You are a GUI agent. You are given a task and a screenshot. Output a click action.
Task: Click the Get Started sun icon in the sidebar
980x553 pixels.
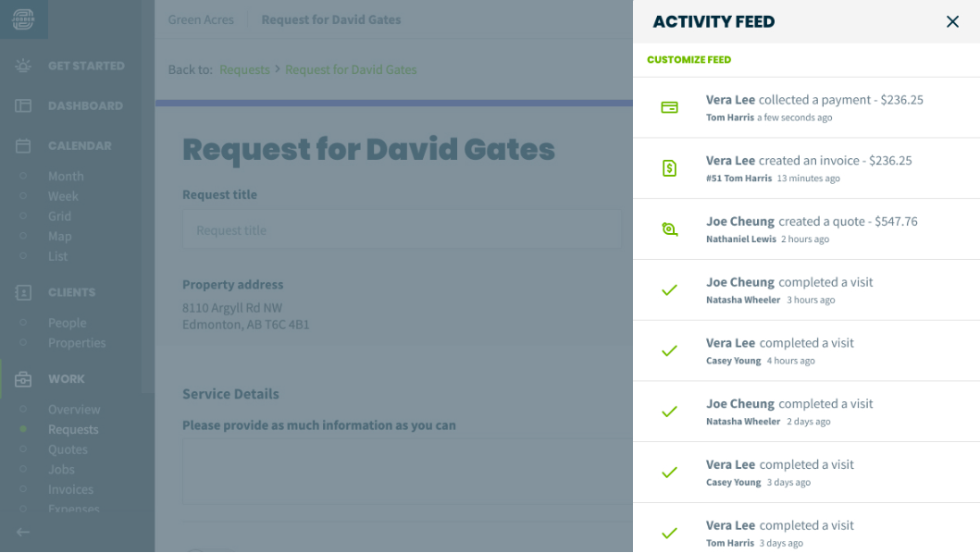(23, 66)
